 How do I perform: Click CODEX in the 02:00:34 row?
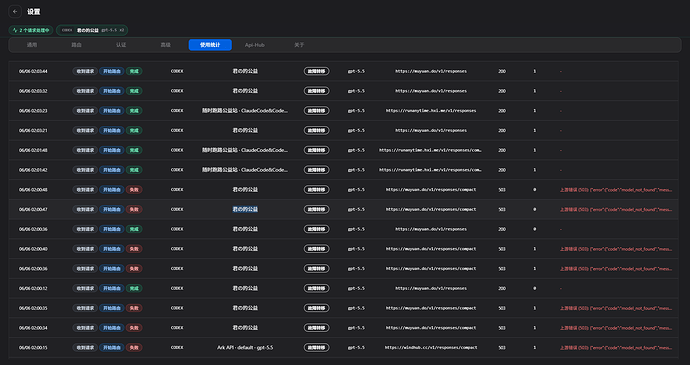177,328
